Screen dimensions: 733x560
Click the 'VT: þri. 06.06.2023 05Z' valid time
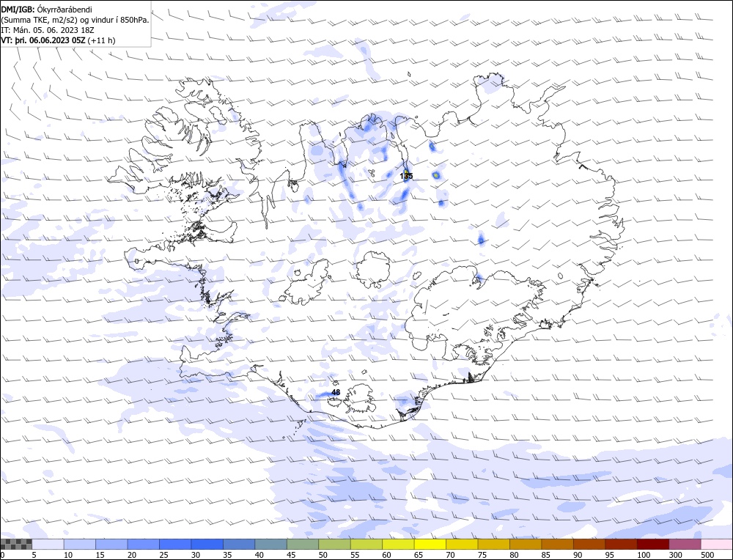coord(43,40)
